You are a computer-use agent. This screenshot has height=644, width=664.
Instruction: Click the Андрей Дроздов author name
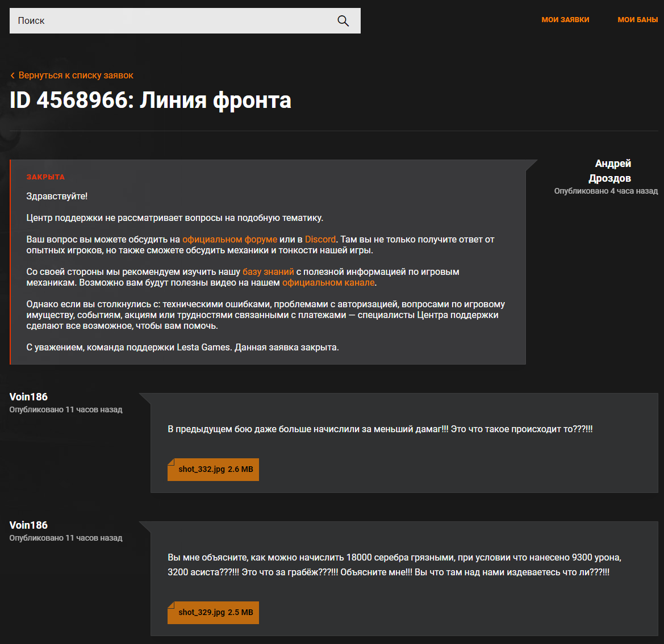[x=610, y=171]
